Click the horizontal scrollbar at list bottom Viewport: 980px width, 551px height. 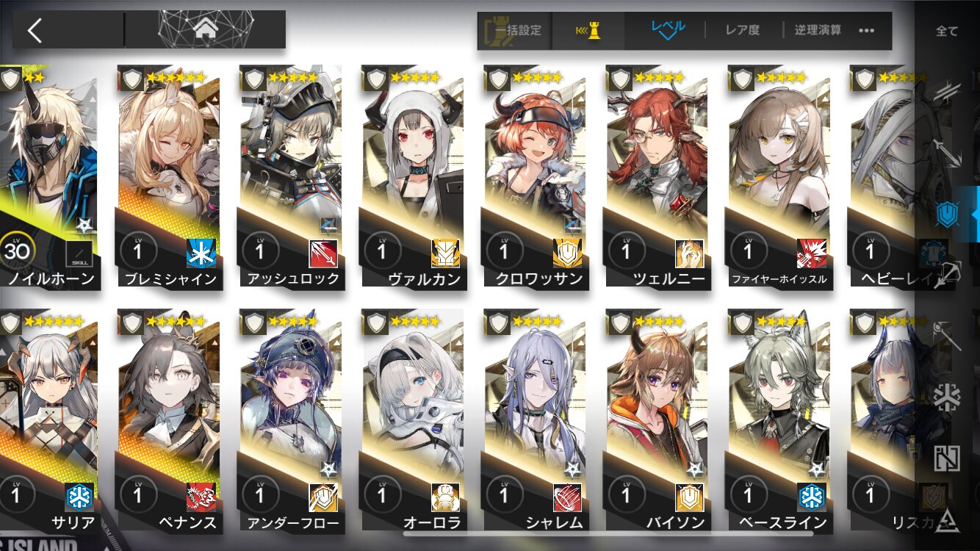tap(608, 534)
